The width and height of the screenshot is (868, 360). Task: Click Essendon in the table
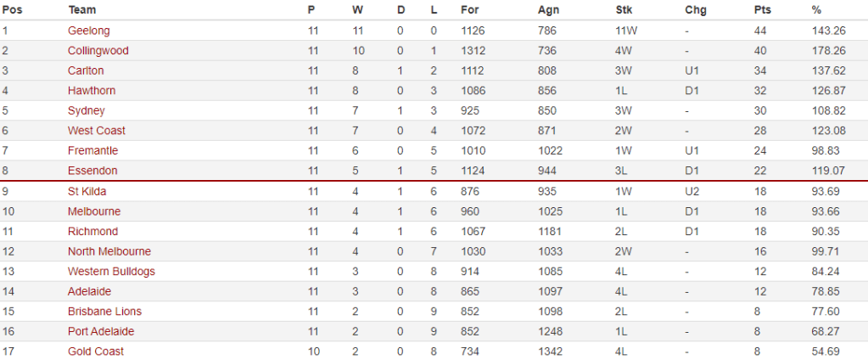pos(92,171)
